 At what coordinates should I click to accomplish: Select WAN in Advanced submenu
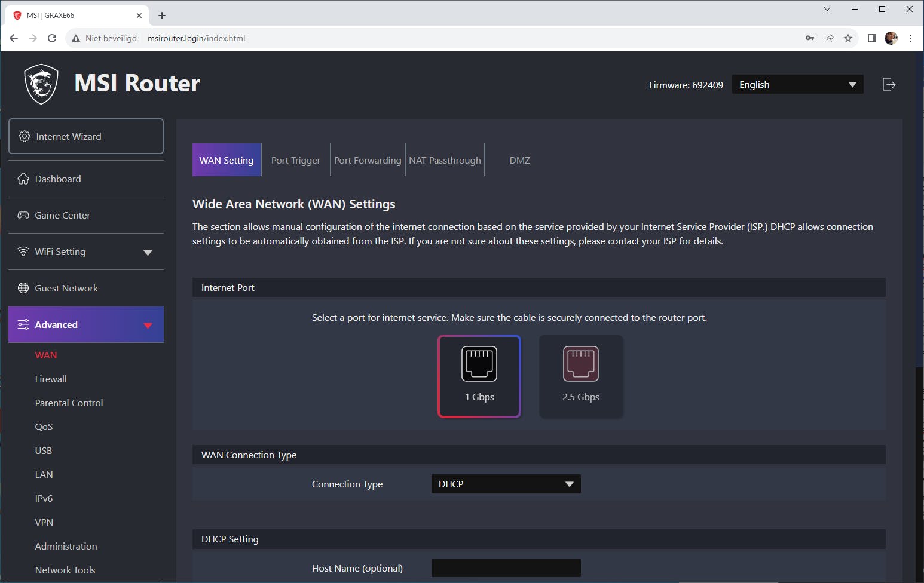click(x=46, y=355)
